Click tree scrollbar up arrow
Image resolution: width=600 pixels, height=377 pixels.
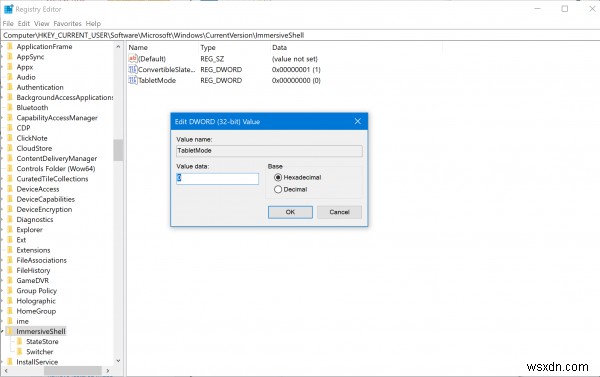118,47
